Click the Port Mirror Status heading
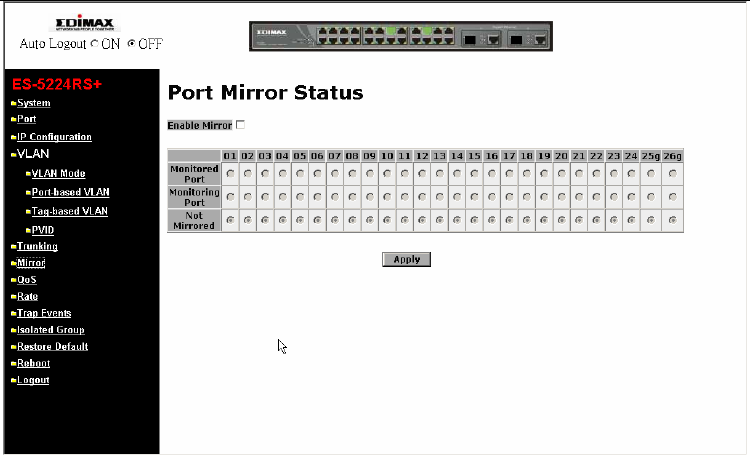 pos(265,92)
